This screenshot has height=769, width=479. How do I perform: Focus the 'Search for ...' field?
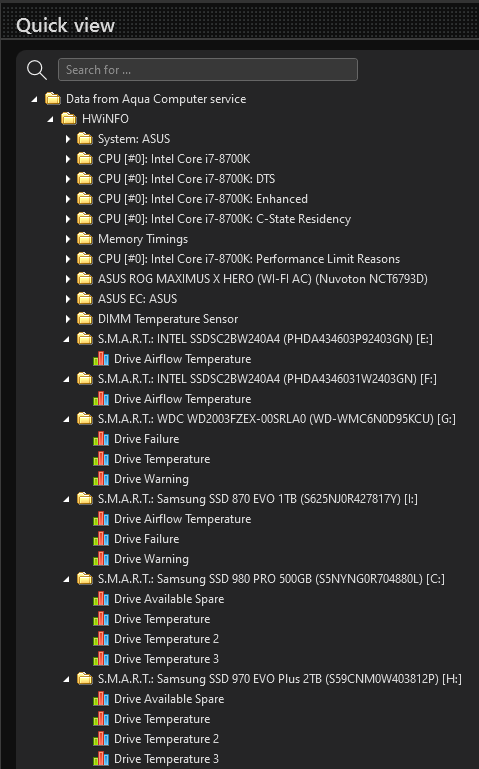(208, 70)
